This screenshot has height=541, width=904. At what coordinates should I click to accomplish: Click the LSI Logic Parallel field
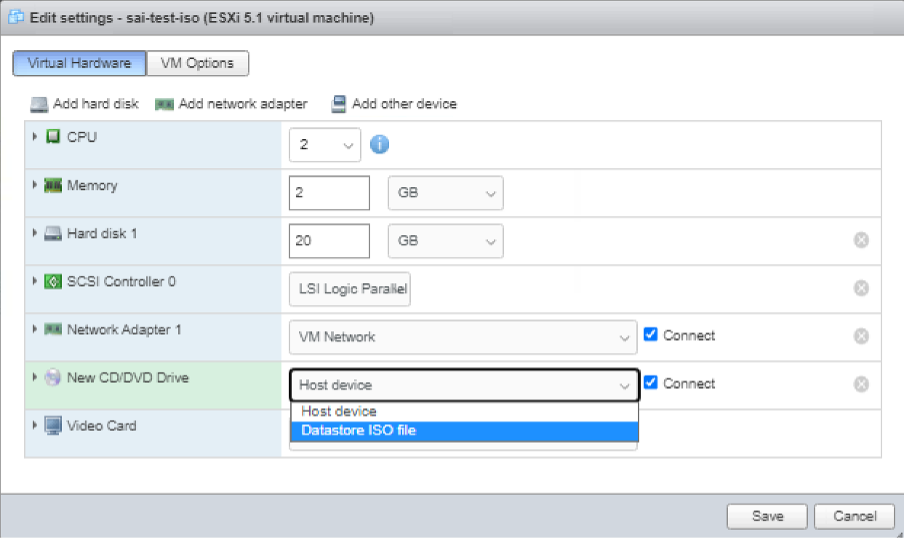pyautogui.click(x=350, y=289)
